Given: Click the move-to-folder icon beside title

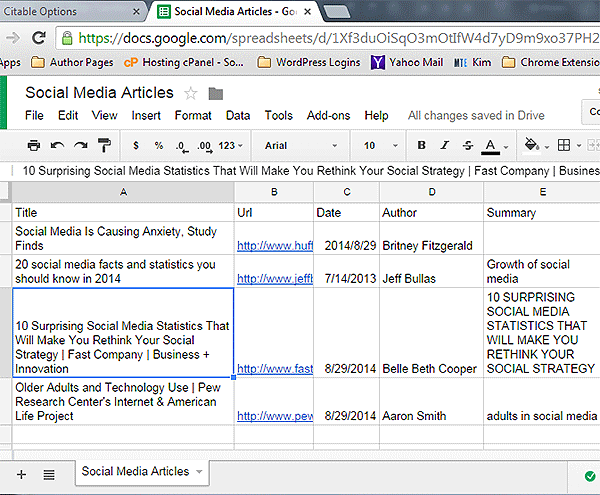Looking at the screenshot, I should [215, 94].
